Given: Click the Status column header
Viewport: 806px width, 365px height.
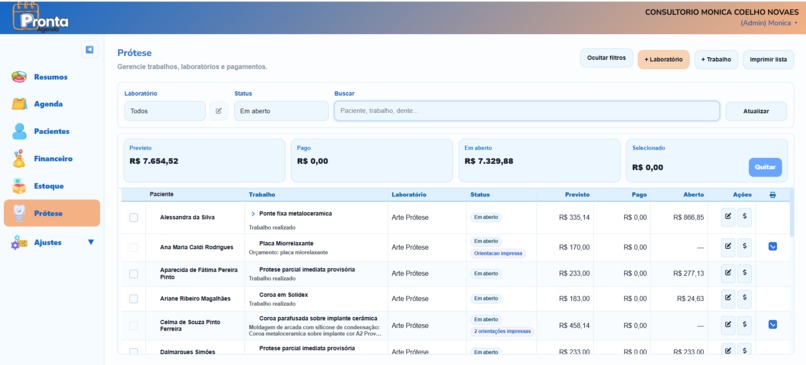Looking at the screenshot, I should pyautogui.click(x=480, y=195).
